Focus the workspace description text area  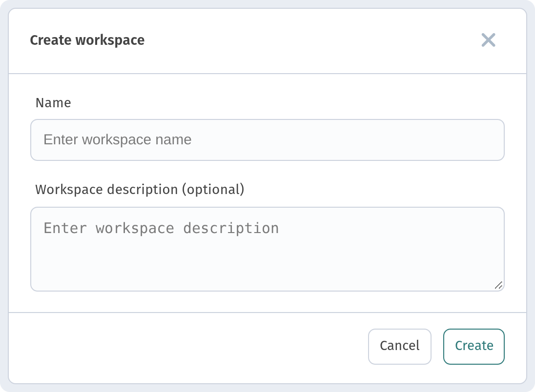pos(267,249)
